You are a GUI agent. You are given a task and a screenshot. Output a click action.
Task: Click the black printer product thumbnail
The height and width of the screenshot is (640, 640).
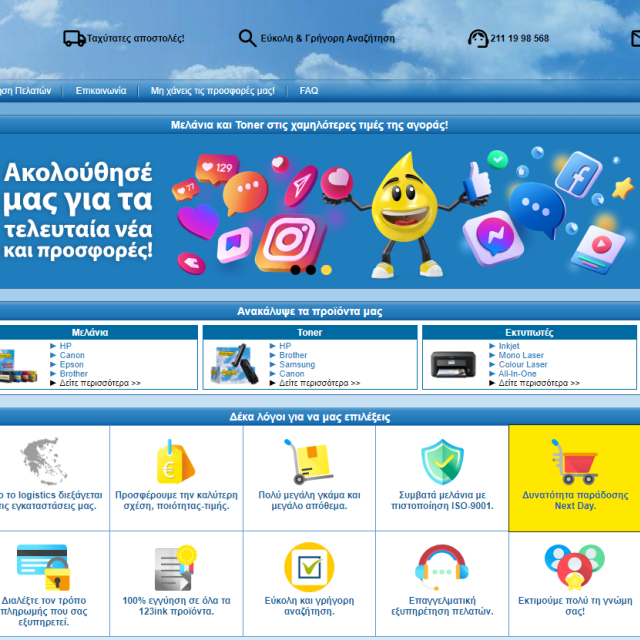click(x=453, y=364)
